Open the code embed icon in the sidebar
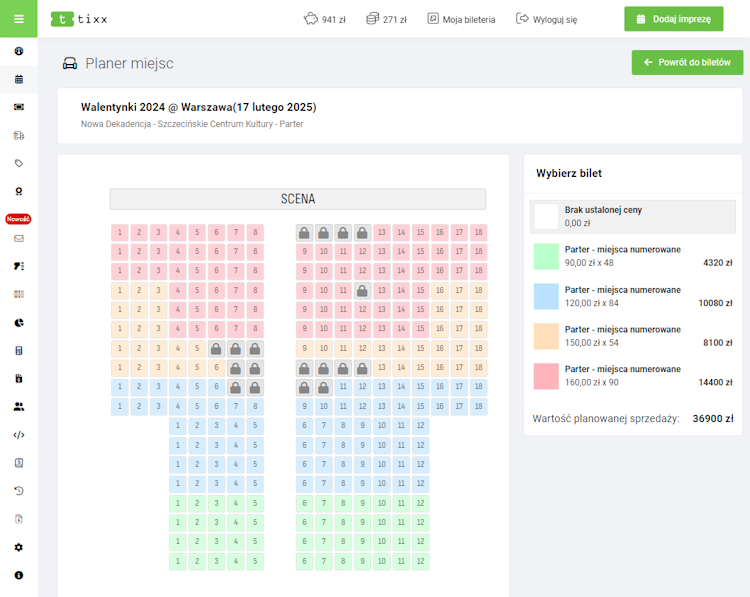The height and width of the screenshot is (597, 750). [19, 435]
